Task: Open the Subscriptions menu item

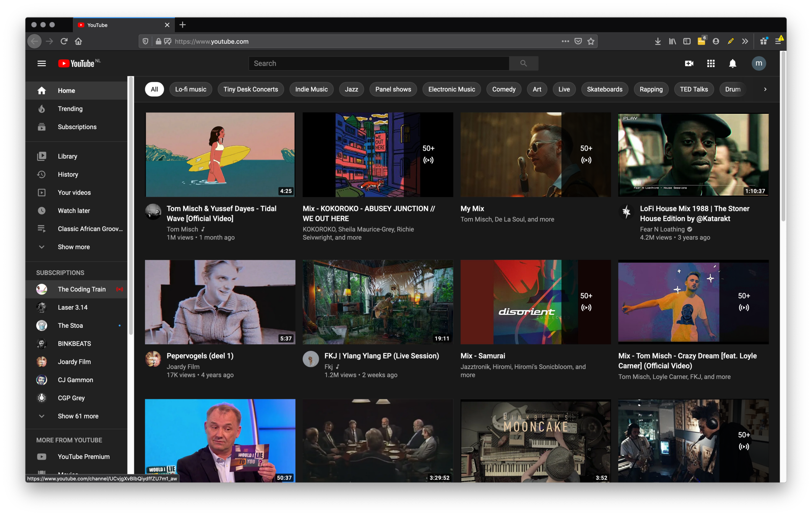Action: click(x=77, y=127)
